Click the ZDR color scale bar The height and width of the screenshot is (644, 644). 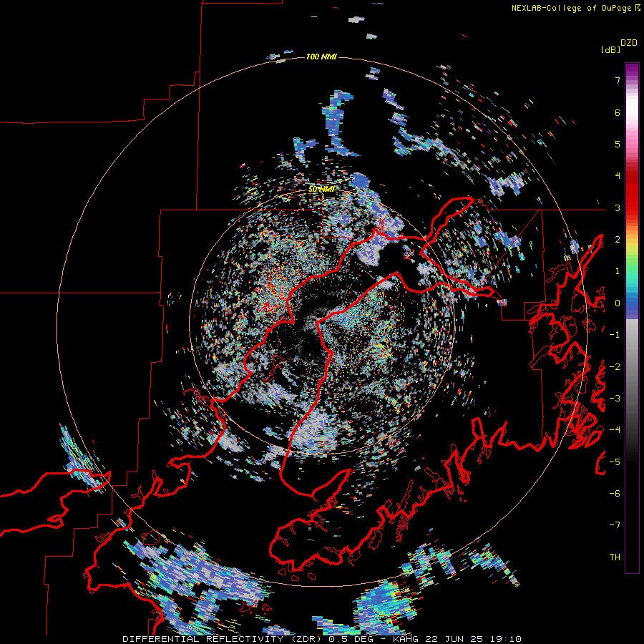[632, 318]
